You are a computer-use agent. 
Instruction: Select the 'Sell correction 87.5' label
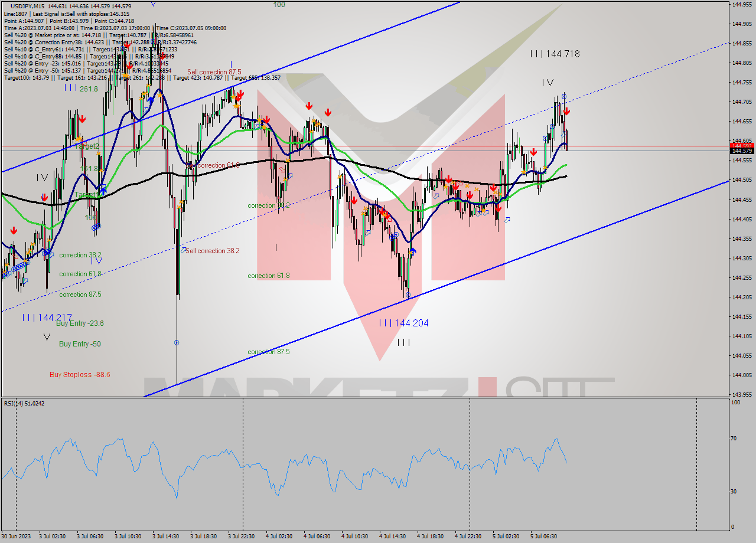click(214, 72)
